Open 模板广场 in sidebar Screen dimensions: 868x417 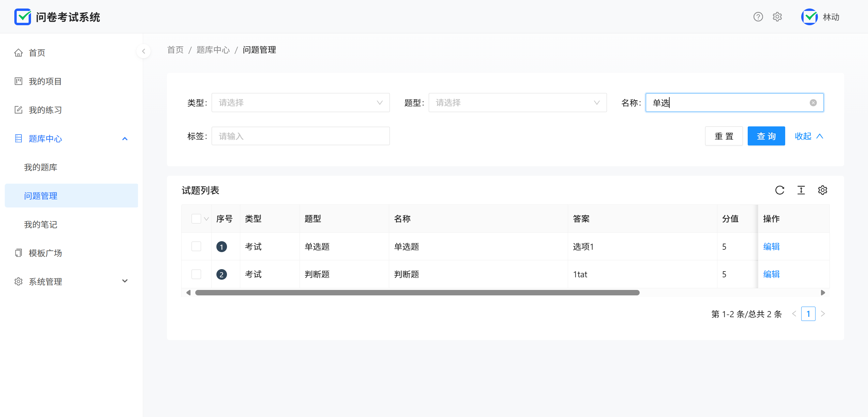click(x=45, y=253)
